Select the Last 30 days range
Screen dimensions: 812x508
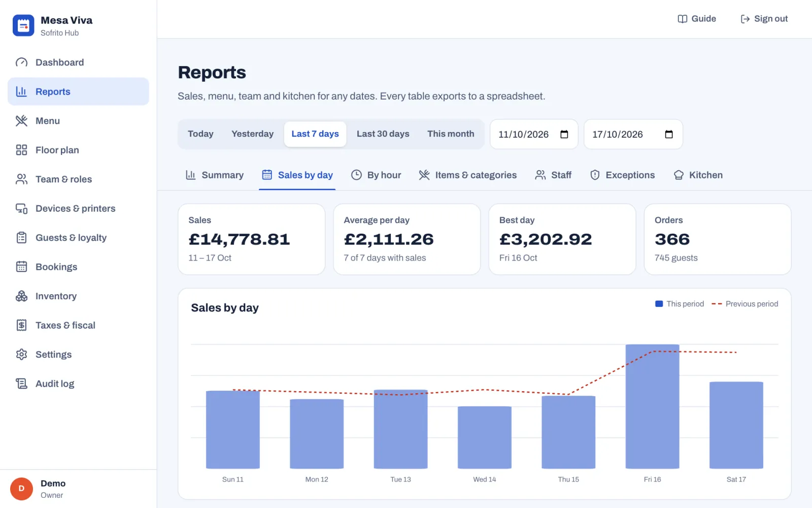click(x=383, y=134)
